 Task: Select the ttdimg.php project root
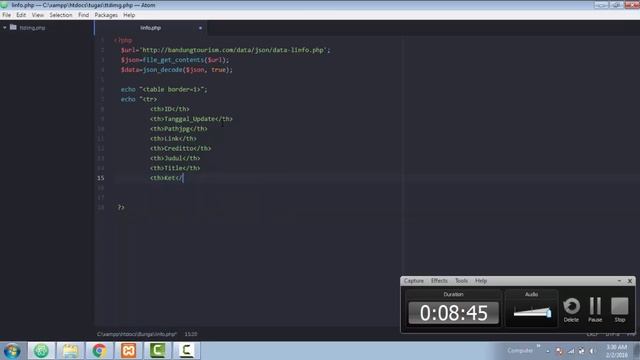[32, 28]
